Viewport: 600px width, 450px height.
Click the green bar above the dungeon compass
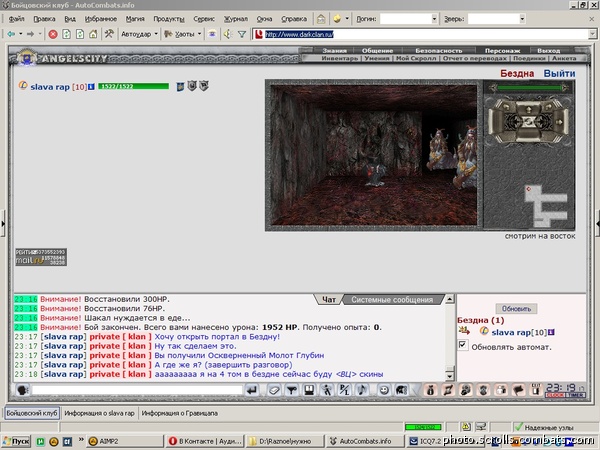[x=529, y=88]
